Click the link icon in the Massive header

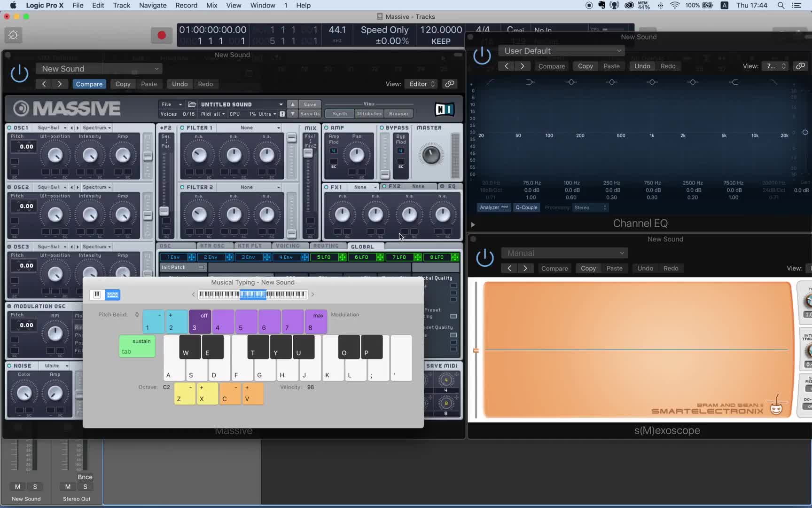[x=449, y=84]
